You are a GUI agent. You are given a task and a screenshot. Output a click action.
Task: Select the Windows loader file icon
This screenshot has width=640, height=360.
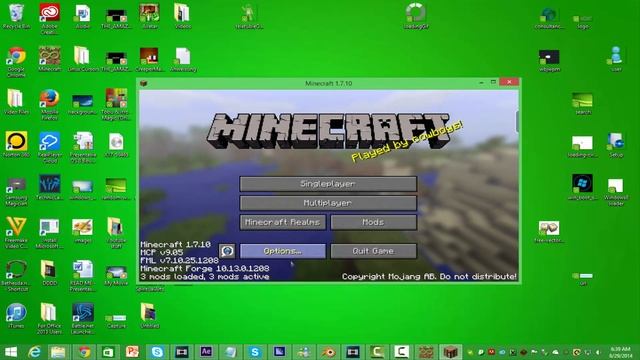(x=616, y=192)
